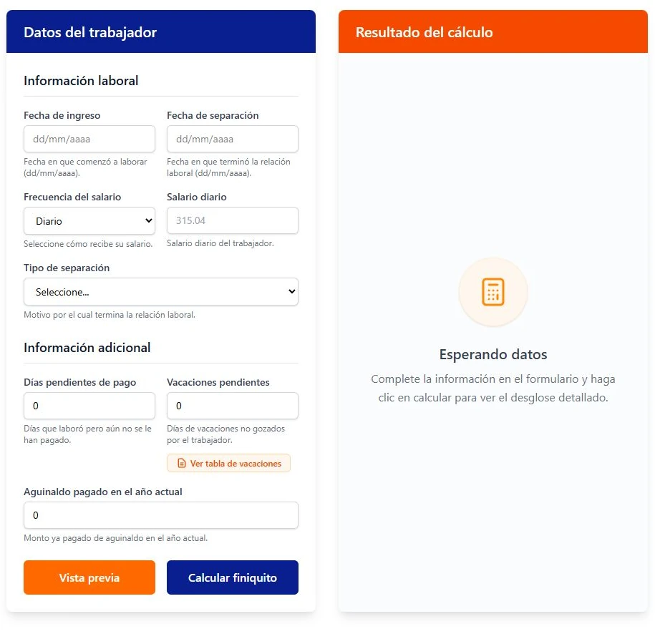
Task: Select the Vacaciones pendientes field
Action: click(232, 406)
